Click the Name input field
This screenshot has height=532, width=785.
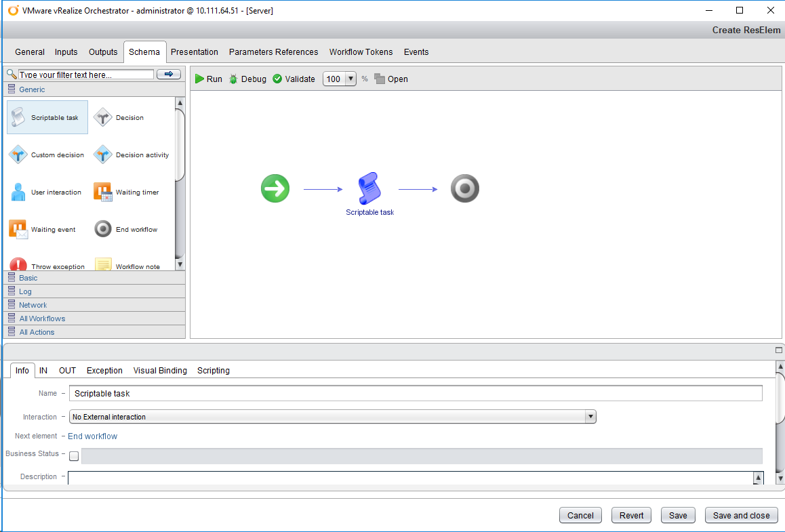(x=416, y=393)
